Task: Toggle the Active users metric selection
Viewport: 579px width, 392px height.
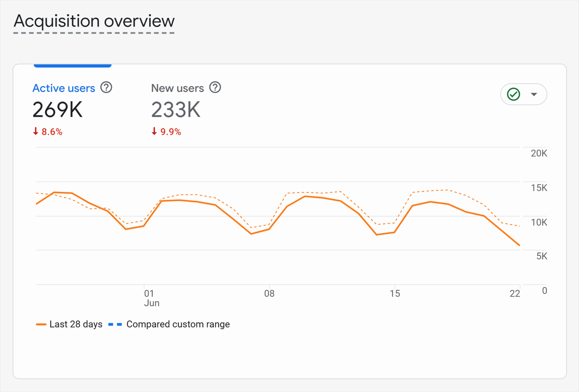Action: 64,88
